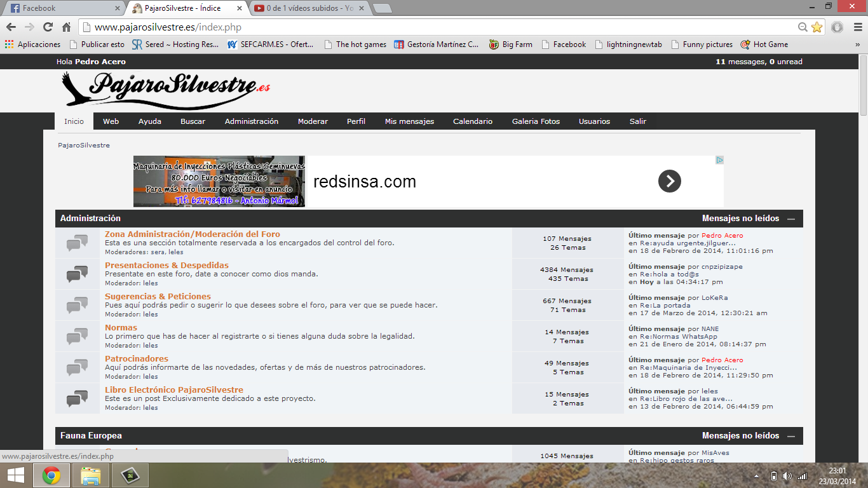Click the Presentaciones & Despedidas forum icon

tap(77, 274)
